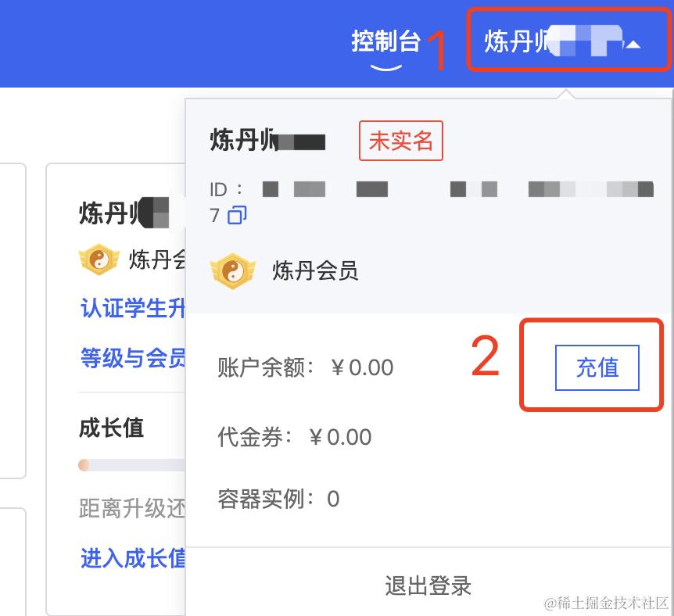Open the 进入成长值 link
Viewport: 674px width, 616px height.
point(133,558)
